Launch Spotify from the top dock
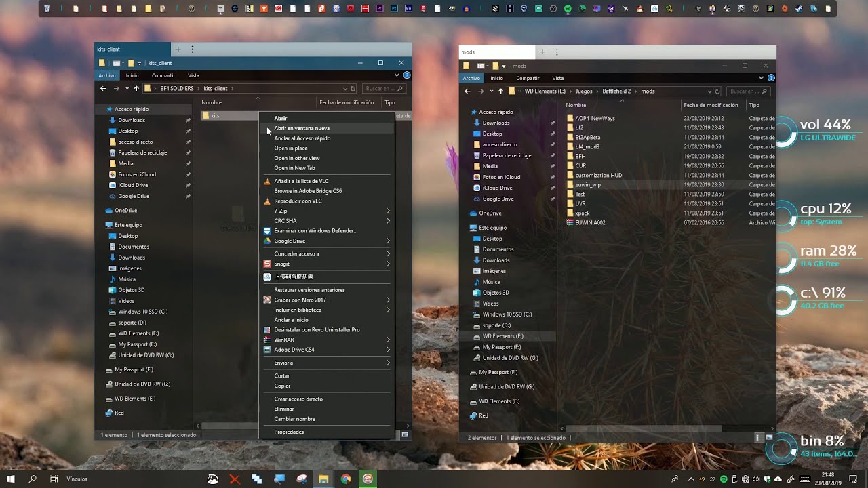This screenshot has height=488, width=868. 568,8
